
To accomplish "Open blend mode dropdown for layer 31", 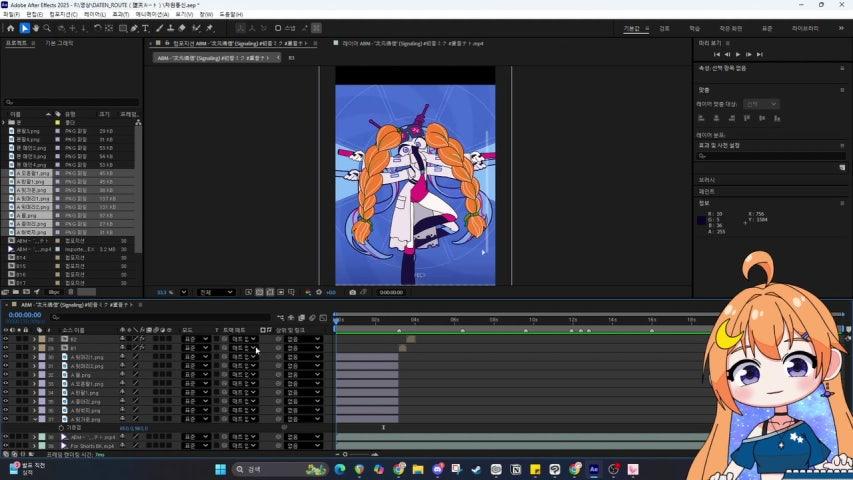I will click(x=195, y=366).
